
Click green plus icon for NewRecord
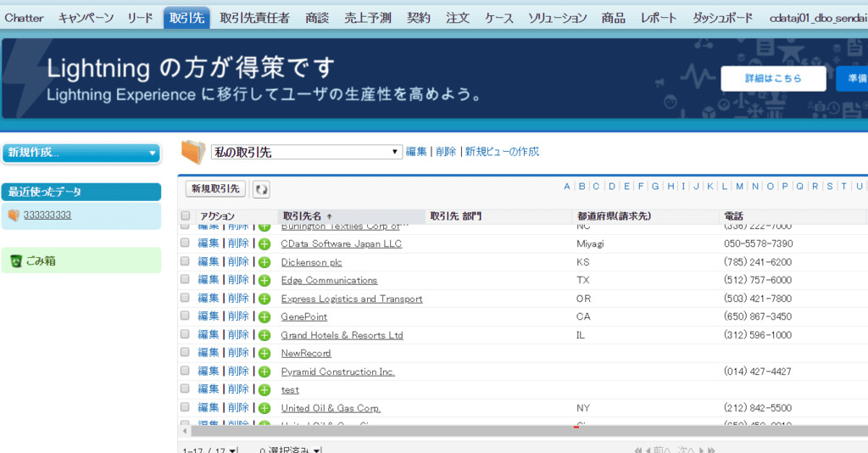(x=264, y=354)
